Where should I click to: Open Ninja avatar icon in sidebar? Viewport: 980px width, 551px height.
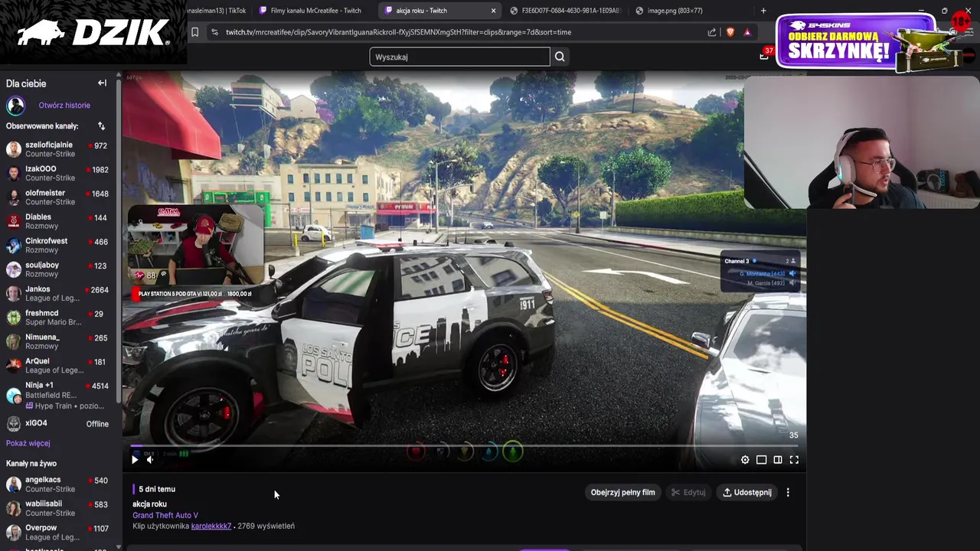[14, 395]
